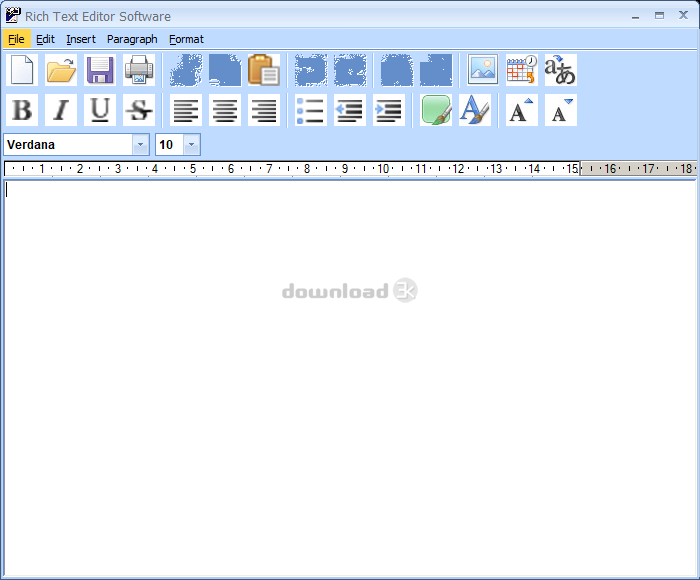Align the paragraph to the left
Image resolution: width=700 pixels, height=580 pixels.
pyautogui.click(x=186, y=110)
